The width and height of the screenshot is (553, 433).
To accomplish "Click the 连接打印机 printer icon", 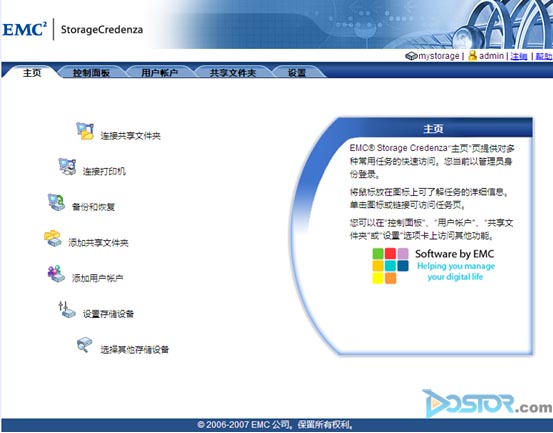I will click(x=67, y=167).
